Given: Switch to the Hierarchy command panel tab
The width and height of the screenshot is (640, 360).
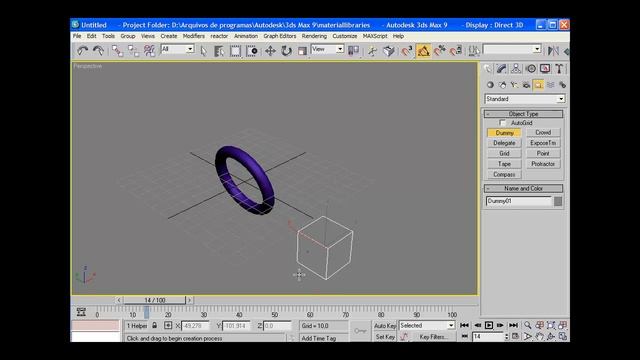Looking at the screenshot, I should click(x=516, y=69).
